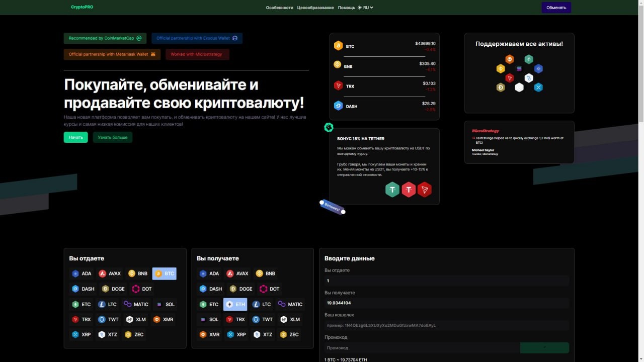This screenshot has width=644, height=362.
Task: Click the Metamask fox icon in the badge
Action: (153, 54)
